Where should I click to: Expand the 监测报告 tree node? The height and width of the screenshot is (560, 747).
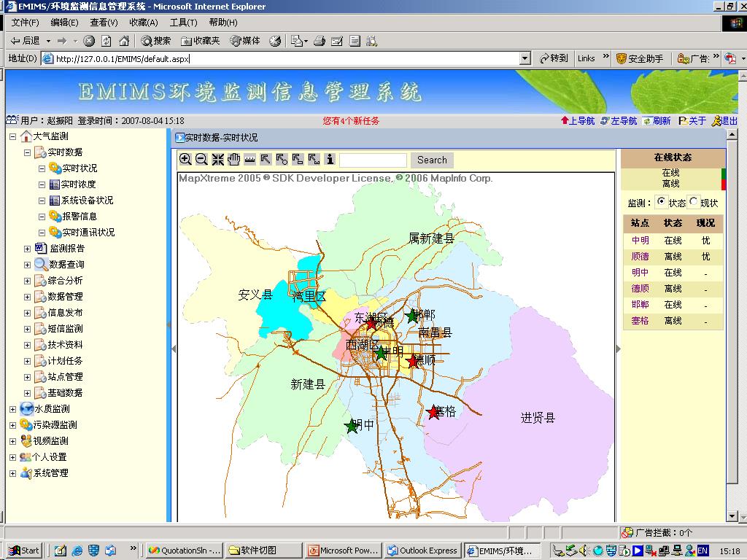point(27,249)
